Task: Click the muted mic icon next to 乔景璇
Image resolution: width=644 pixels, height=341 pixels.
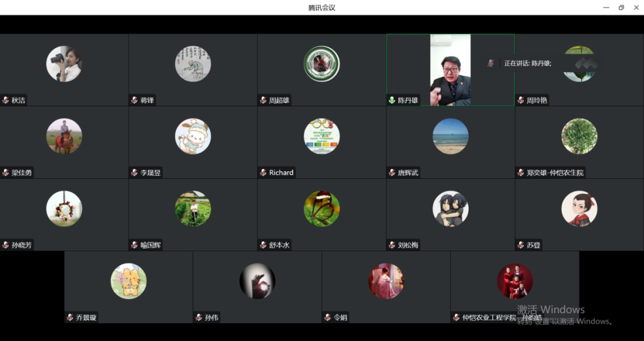Action: (x=70, y=318)
